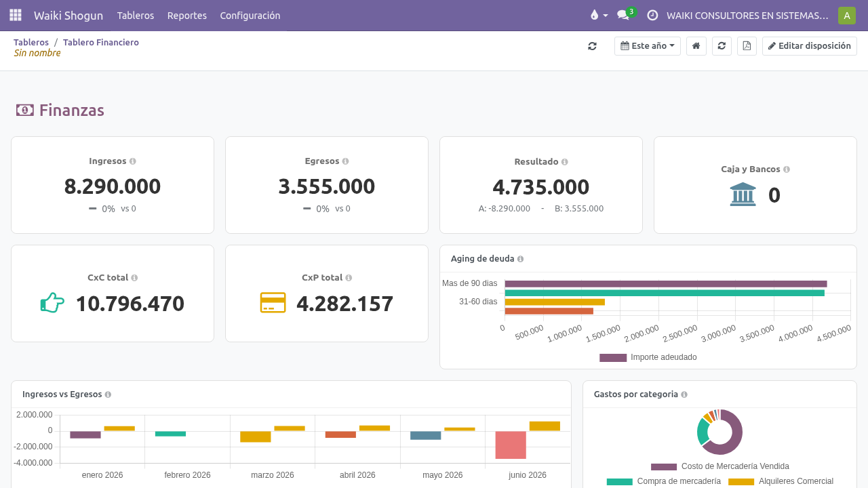Toggle Compra de mercadería legend entry
Screen dimensions: 868x488
pyautogui.click(x=664, y=481)
